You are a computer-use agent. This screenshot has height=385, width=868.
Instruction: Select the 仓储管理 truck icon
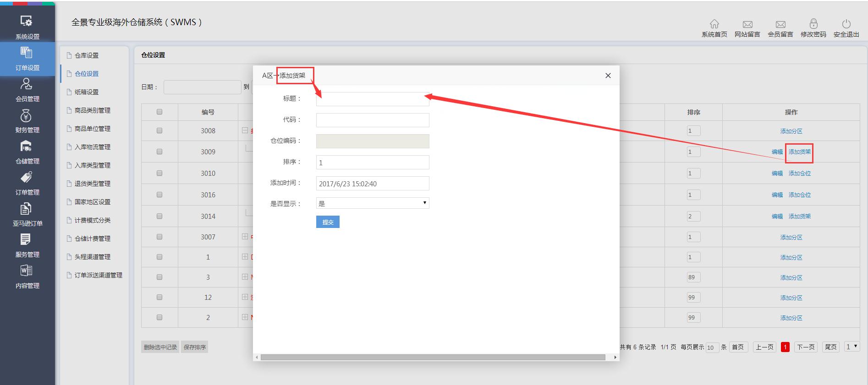(x=27, y=146)
